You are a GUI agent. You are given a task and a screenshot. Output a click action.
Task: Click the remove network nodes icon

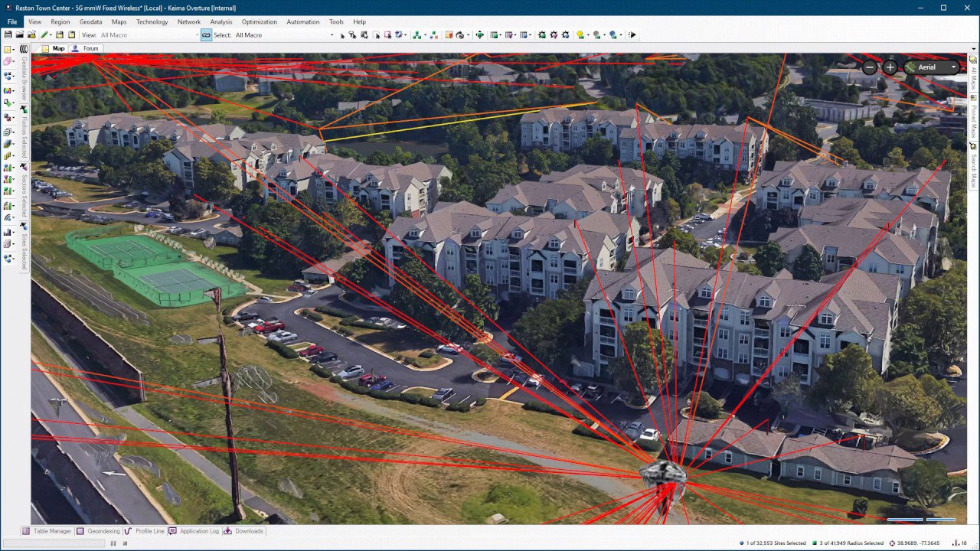point(434,34)
